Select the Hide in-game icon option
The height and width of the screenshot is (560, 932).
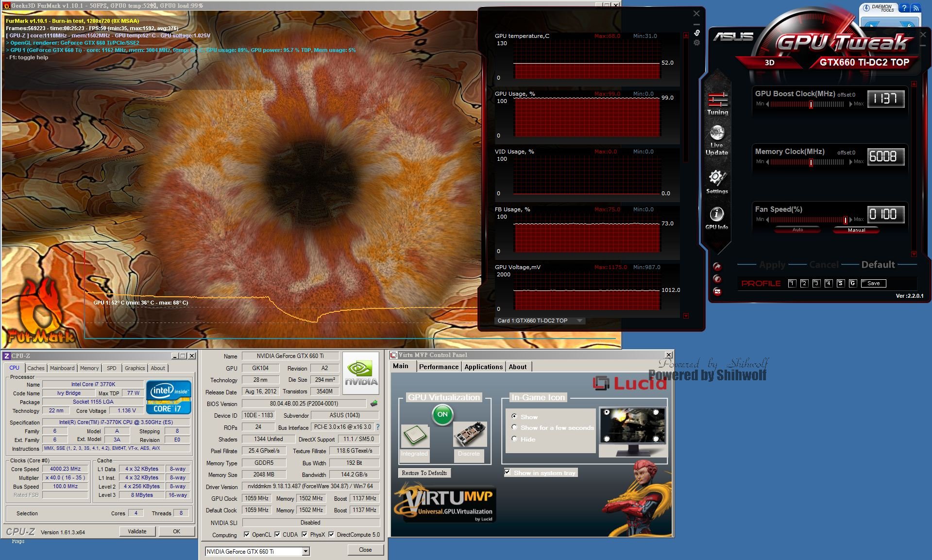514,439
